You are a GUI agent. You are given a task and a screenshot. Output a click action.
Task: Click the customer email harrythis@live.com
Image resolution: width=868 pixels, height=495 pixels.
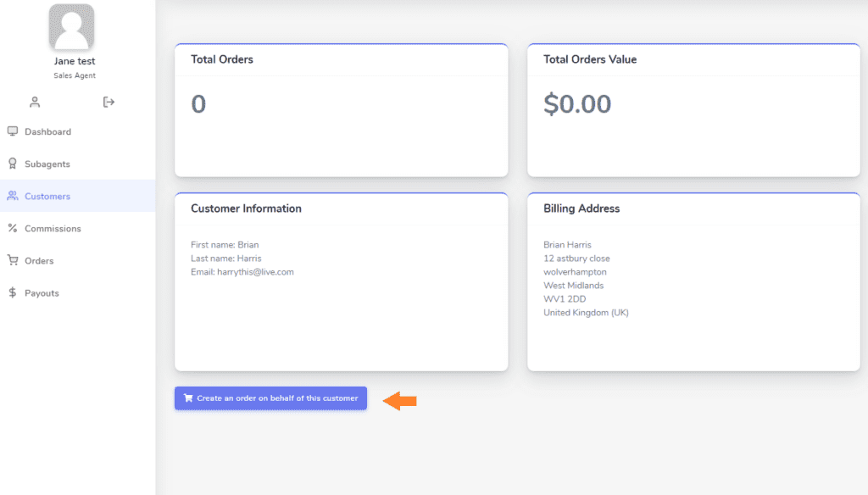click(255, 272)
